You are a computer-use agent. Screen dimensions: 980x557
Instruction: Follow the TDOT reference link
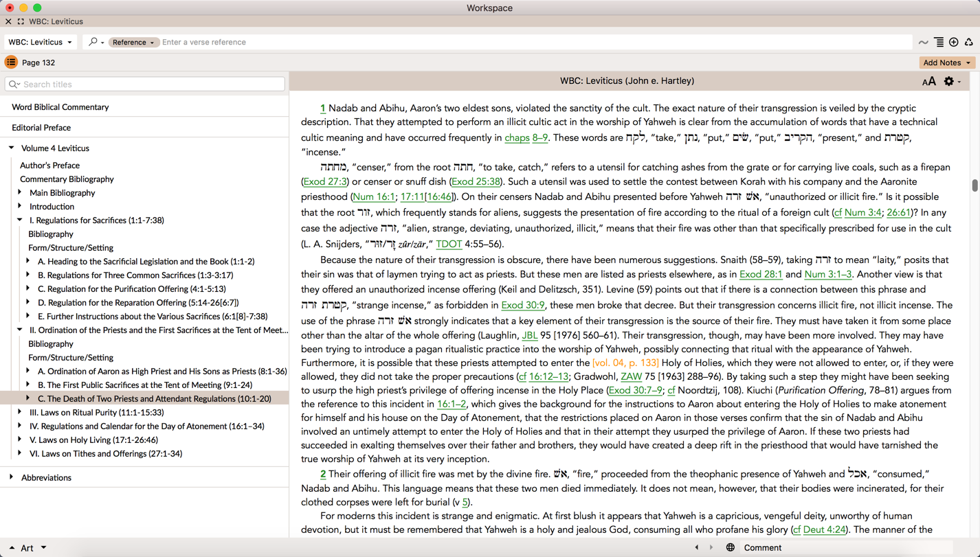(449, 244)
